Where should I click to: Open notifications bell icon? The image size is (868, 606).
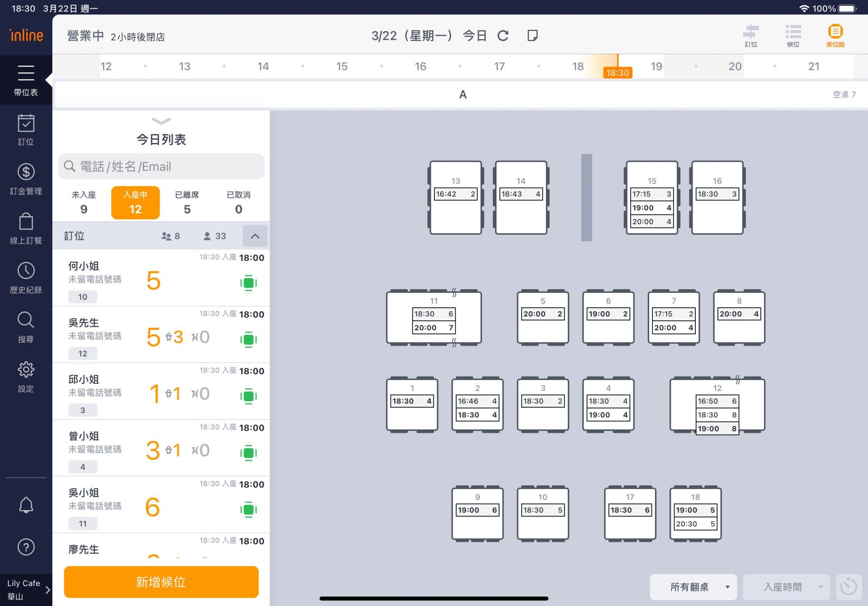click(26, 505)
